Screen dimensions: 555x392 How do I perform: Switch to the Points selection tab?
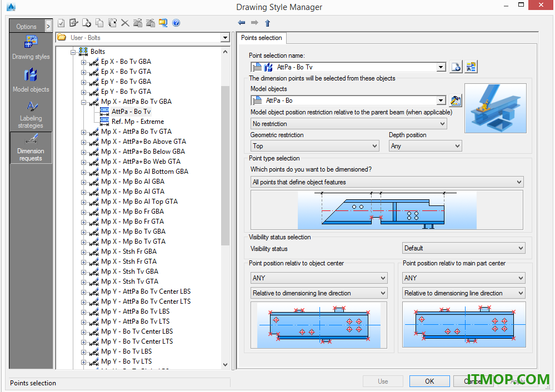[262, 38]
